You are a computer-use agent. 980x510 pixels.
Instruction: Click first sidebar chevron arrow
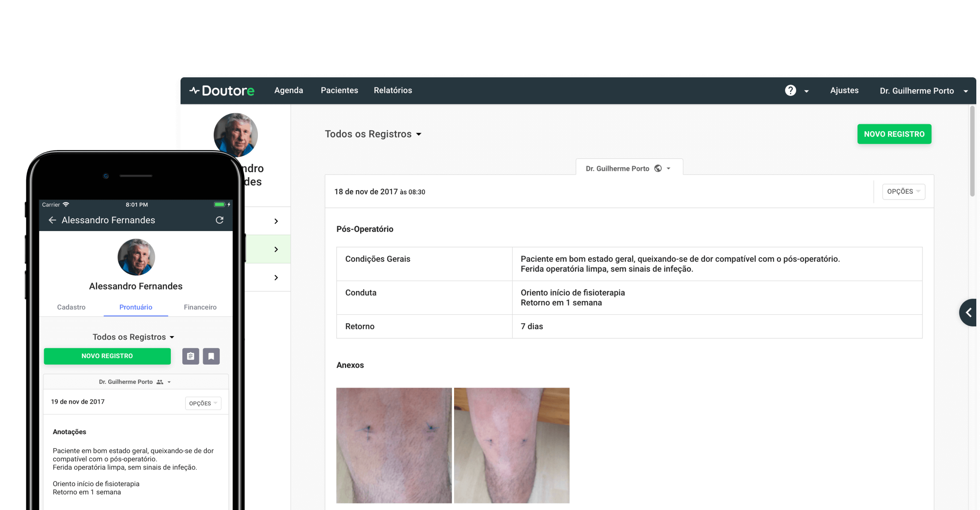(276, 221)
